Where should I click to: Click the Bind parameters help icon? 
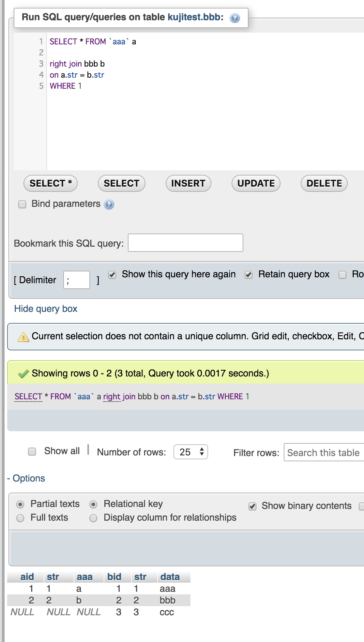(109, 205)
